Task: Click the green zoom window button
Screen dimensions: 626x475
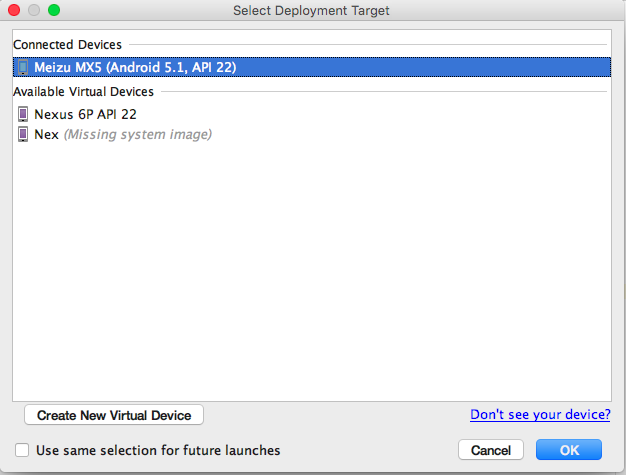Action: pos(54,10)
